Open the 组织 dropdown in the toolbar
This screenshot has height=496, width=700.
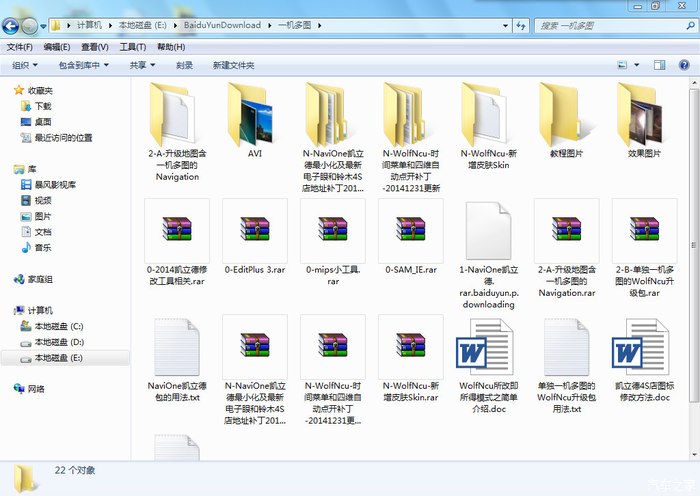pos(24,66)
